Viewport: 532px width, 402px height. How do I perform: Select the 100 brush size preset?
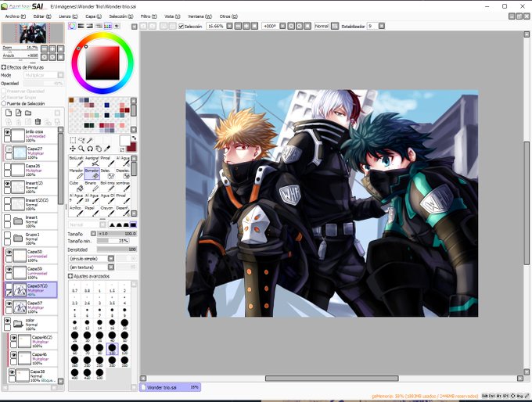click(x=112, y=348)
